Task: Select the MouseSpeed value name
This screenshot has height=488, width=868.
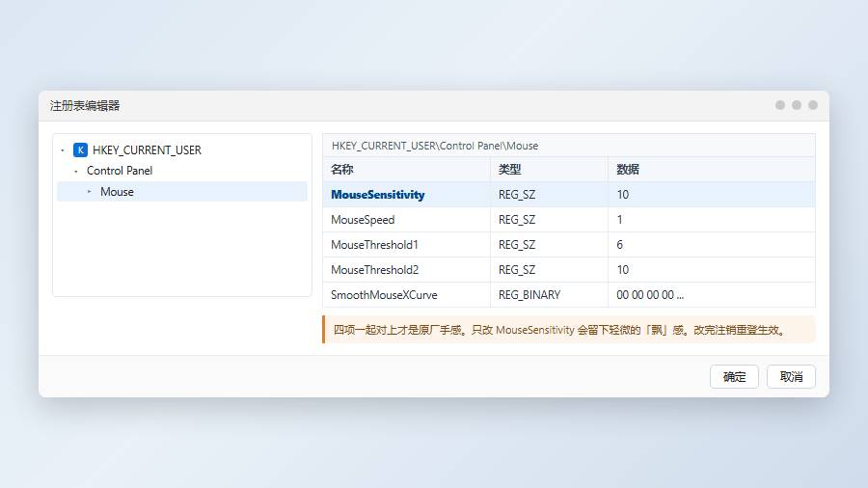Action: point(363,220)
